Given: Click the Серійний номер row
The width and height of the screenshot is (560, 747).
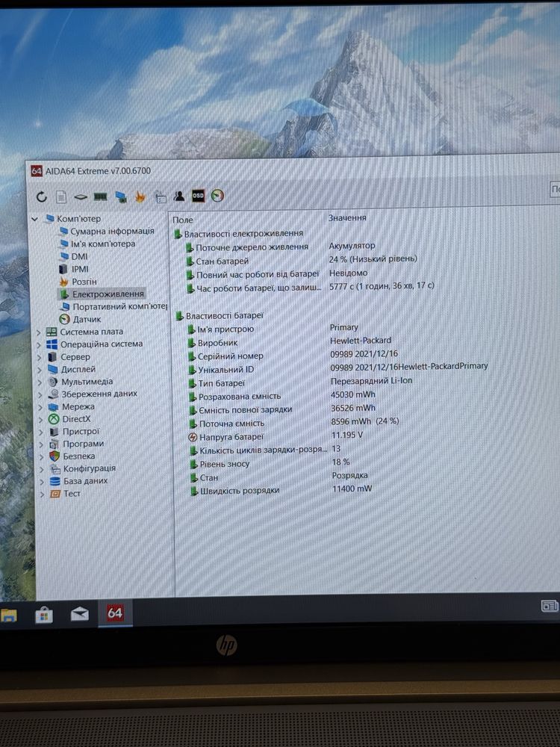Looking at the screenshot, I should [293, 355].
